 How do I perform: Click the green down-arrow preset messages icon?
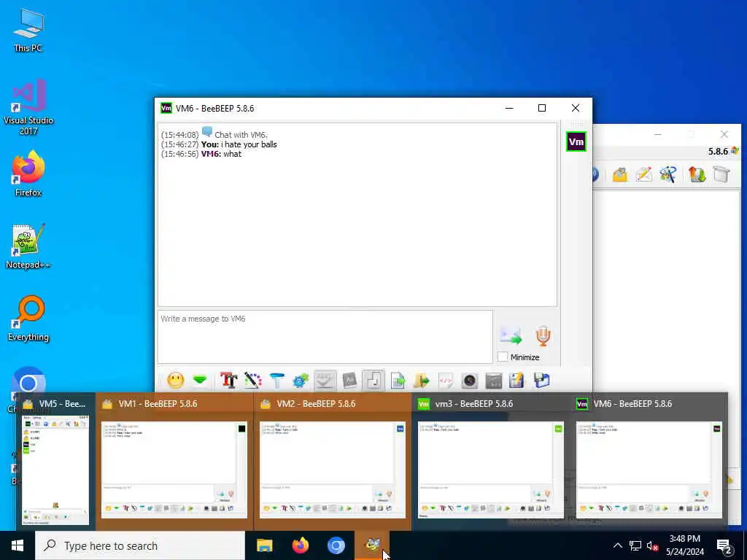(200, 380)
